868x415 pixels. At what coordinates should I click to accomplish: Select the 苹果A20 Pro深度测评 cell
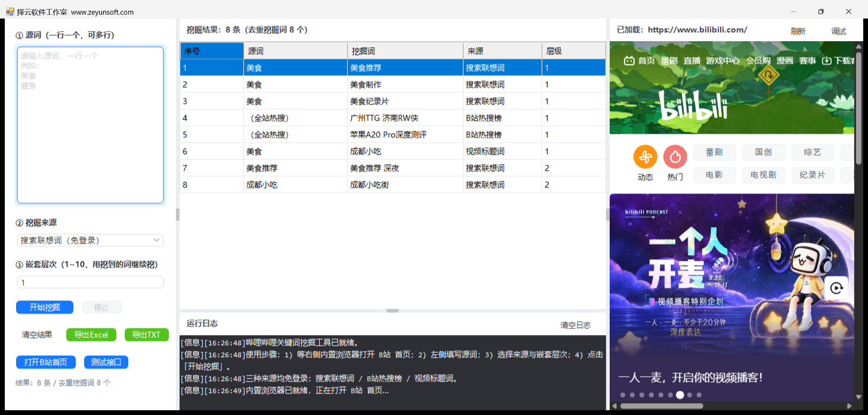(x=405, y=134)
